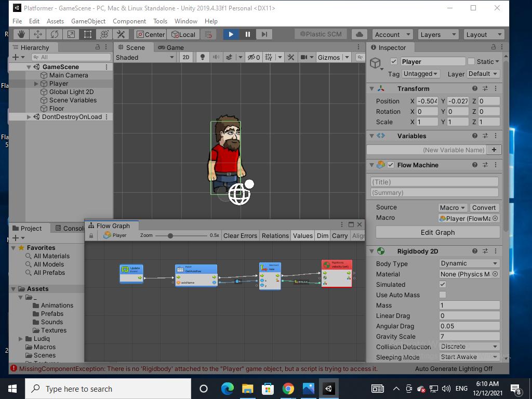Open the Untagged tag dropdown
Viewport: 532px width, 399px height.
421,74
